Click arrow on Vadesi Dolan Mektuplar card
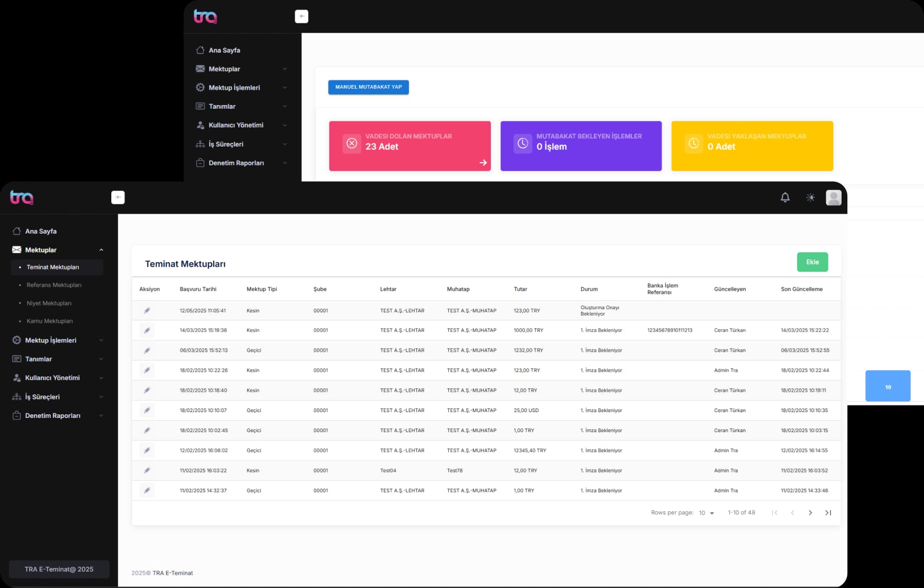The width and height of the screenshot is (924, 588). click(483, 163)
